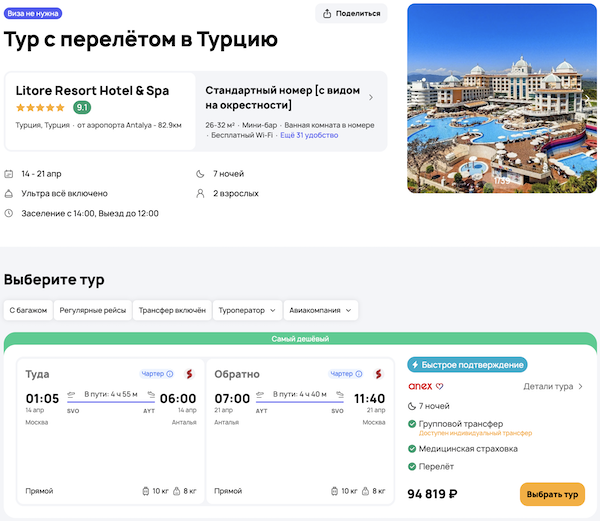Enable the Регулярные рейсы filter

coord(92,310)
